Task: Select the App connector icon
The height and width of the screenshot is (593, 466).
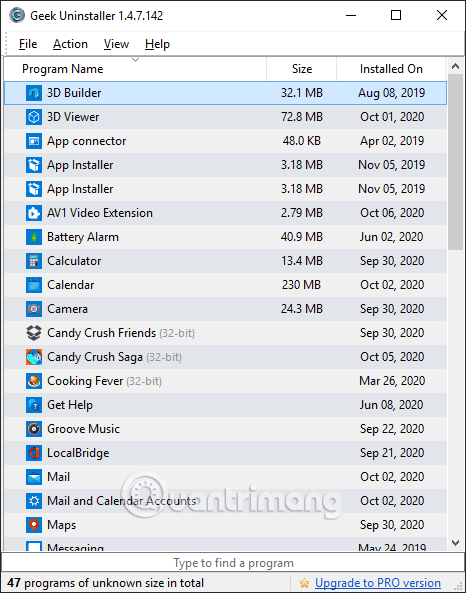Action: pyautogui.click(x=34, y=141)
